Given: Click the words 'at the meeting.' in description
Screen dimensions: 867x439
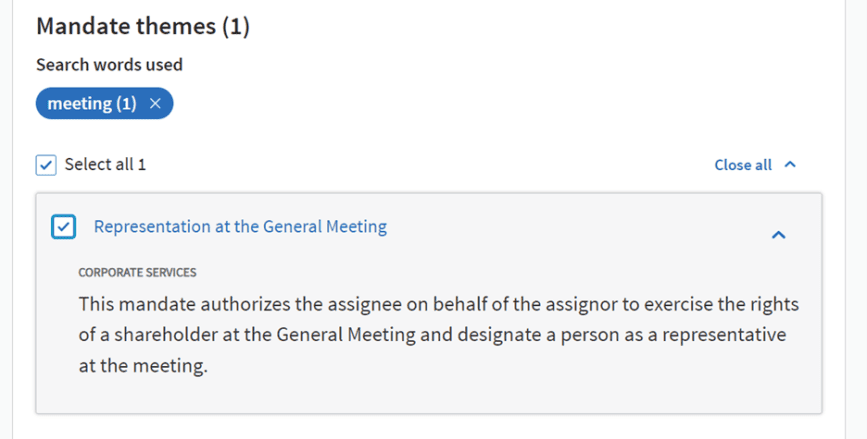Looking at the screenshot, I should click(x=142, y=366).
